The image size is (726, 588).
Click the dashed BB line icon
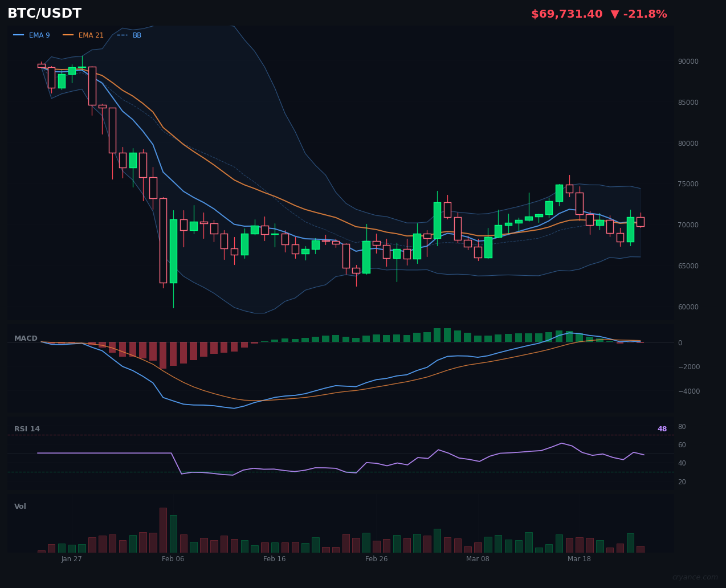click(x=123, y=35)
